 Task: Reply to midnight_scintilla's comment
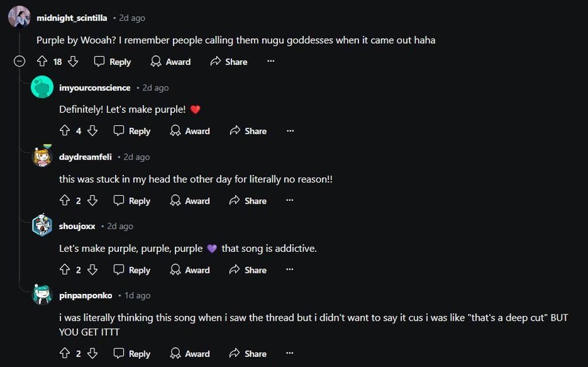point(113,62)
